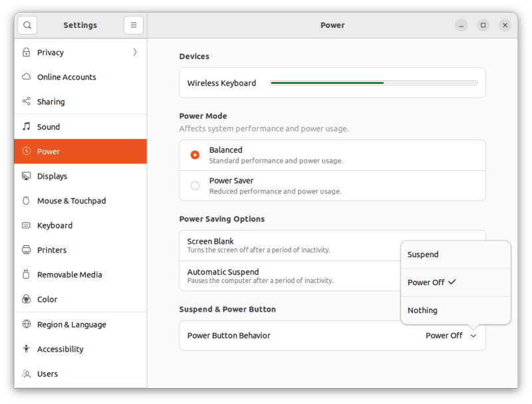
Task: Click the Mouse & Touchpad icon
Action: tap(26, 201)
